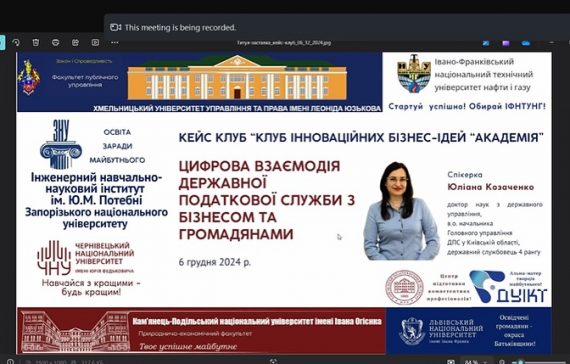Image resolution: width=570 pixels, height=364 pixels.
Task: Open the three-dot See more menu
Action: (x=115, y=43)
